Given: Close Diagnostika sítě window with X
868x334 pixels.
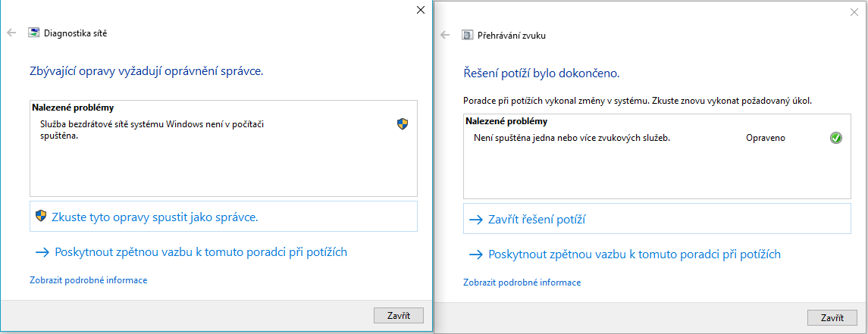Looking at the screenshot, I should tap(421, 10).
